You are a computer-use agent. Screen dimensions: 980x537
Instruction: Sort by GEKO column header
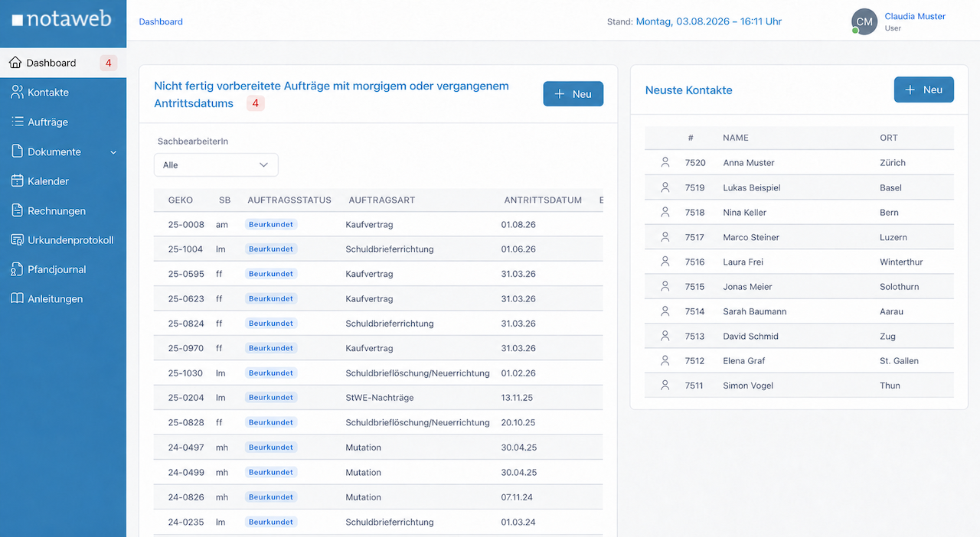pos(181,200)
